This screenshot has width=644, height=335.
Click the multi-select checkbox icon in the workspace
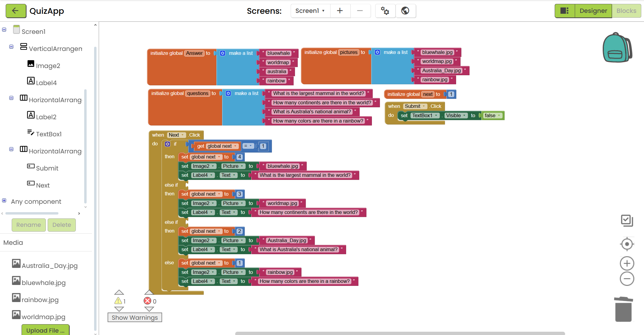[x=627, y=221]
